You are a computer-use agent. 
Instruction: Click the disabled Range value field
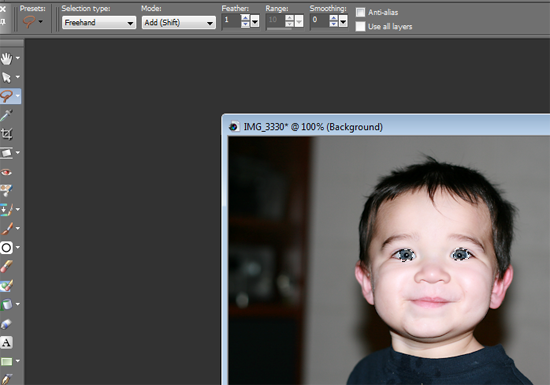click(276, 21)
